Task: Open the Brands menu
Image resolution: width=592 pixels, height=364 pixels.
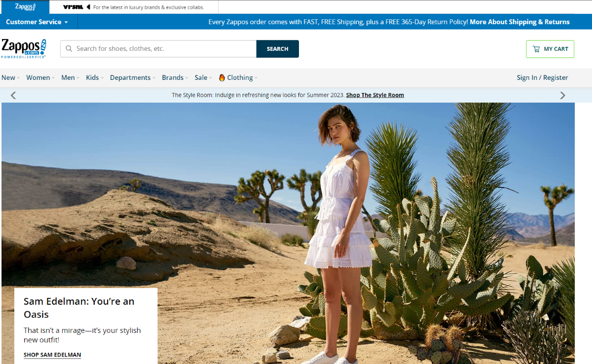Action: pyautogui.click(x=175, y=77)
